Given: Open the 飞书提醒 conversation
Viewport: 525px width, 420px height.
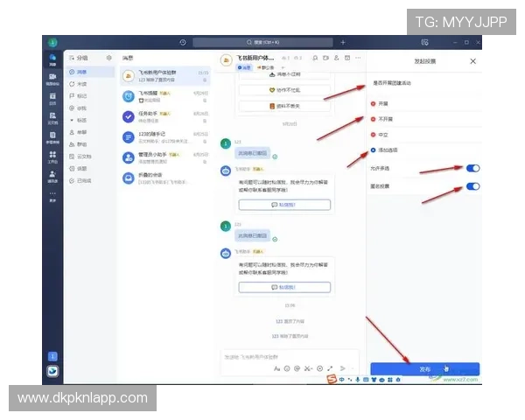Looking at the screenshot, I should tap(165, 96).
